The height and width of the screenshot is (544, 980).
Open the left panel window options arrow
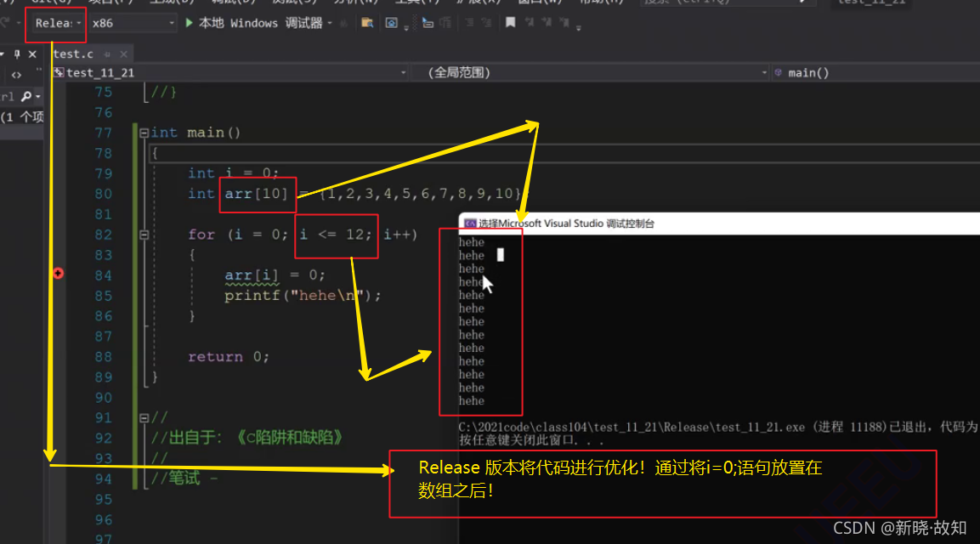pos(3,54)
